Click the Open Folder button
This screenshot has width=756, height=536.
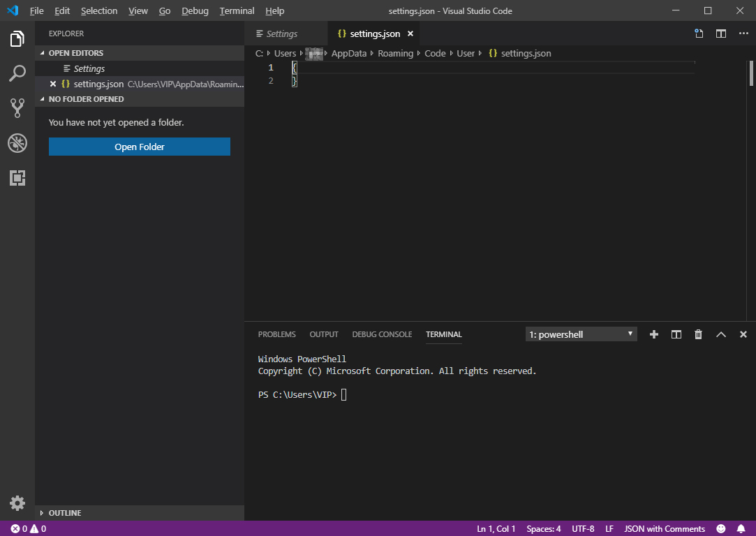140,147
